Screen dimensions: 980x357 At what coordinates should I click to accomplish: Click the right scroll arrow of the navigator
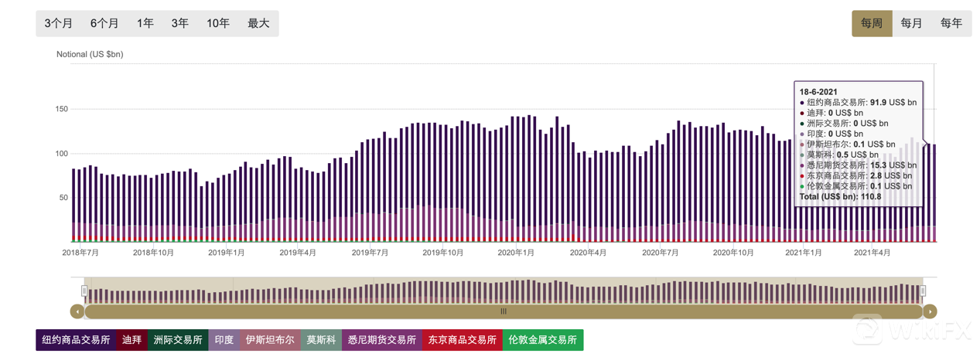tap(930, 311)
